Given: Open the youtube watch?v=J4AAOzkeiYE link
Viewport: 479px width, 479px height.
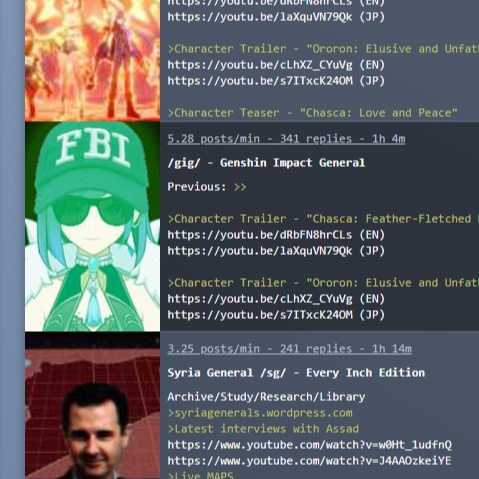Looking at the screenshot, I should 309,461.
